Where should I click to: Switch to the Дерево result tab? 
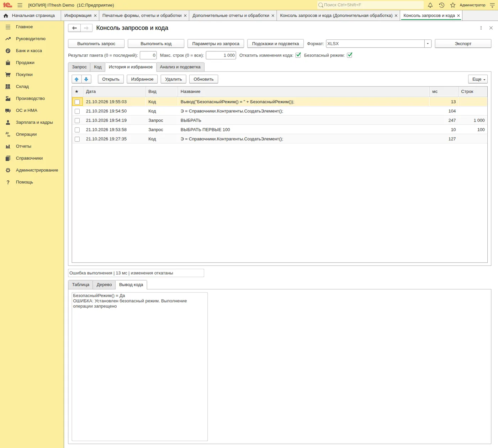104,285
